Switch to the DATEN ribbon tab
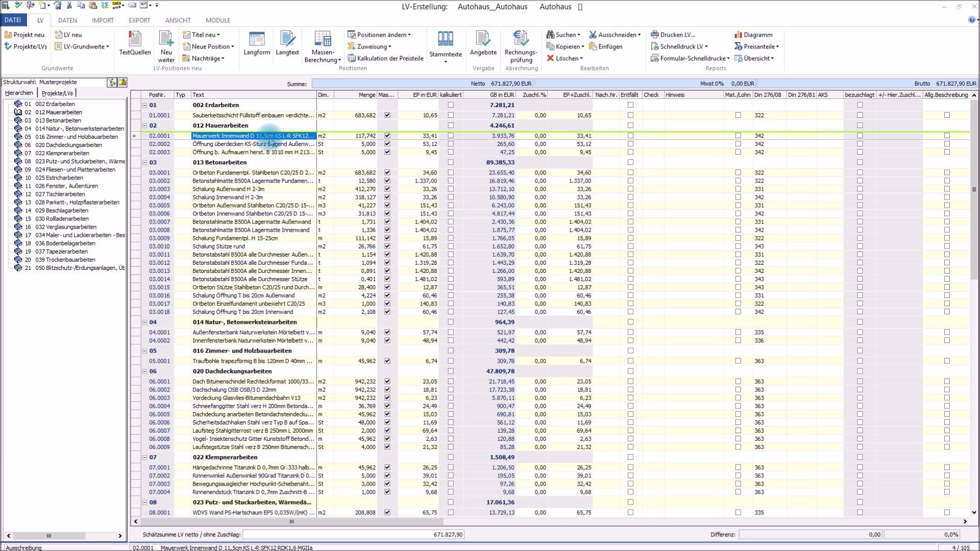980x551 pixels. tap(67, 20)
